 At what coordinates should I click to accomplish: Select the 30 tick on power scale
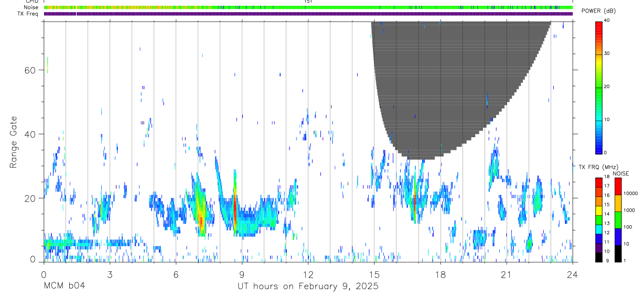(x=607, y=53)
